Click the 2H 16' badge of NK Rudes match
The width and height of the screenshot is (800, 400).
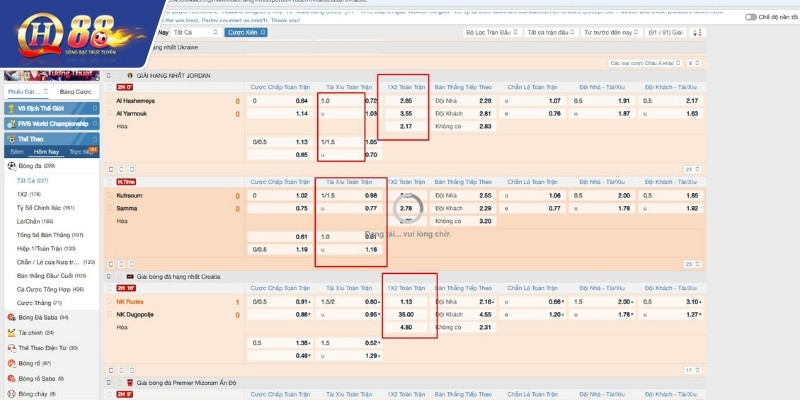click(x=126, y=288)
